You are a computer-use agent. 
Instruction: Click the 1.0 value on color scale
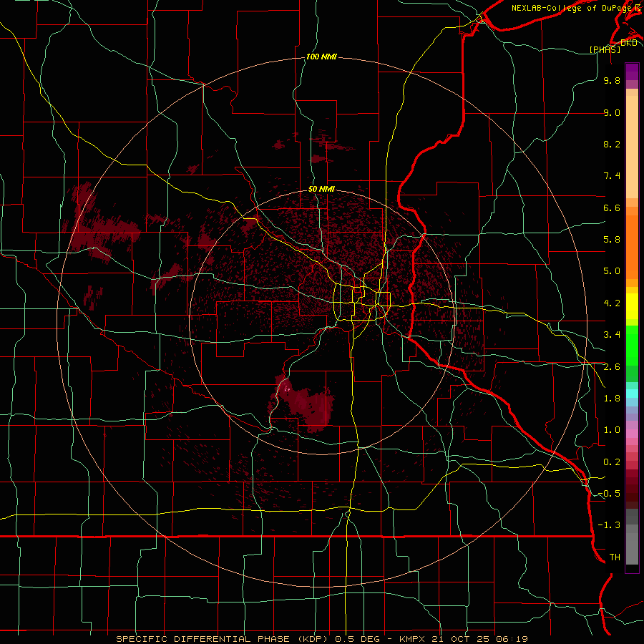click(612, 430)
